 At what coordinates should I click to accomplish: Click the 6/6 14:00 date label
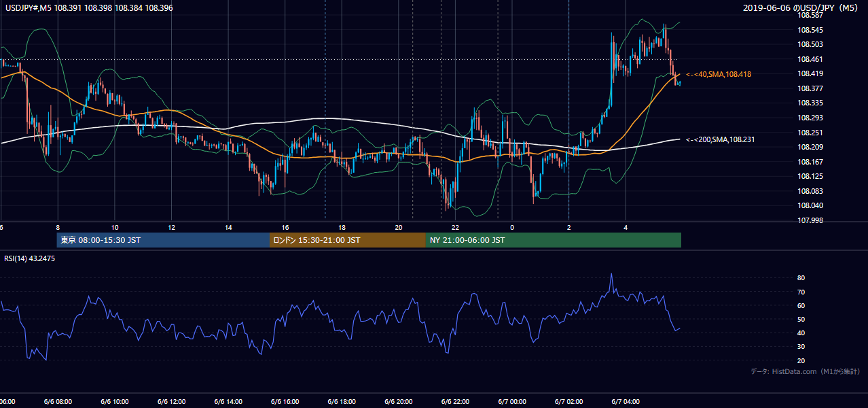[228, 402]
